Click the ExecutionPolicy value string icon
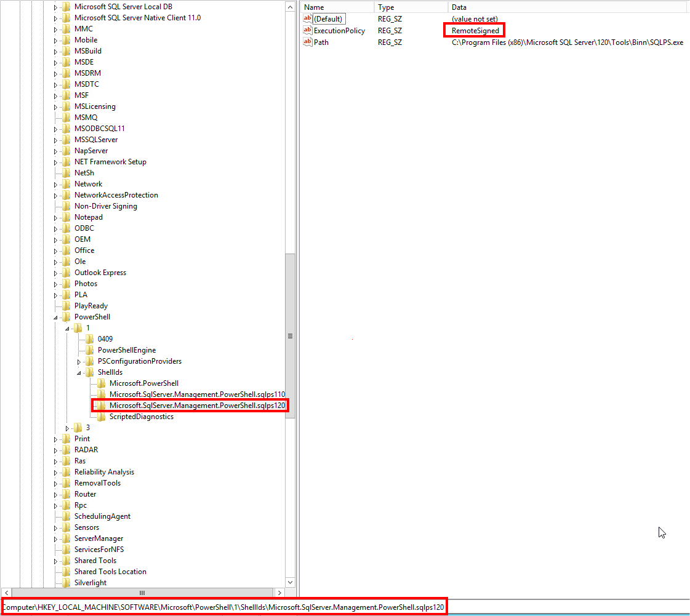The height and width of the screenshot is (616, 690). coord(308,30)
